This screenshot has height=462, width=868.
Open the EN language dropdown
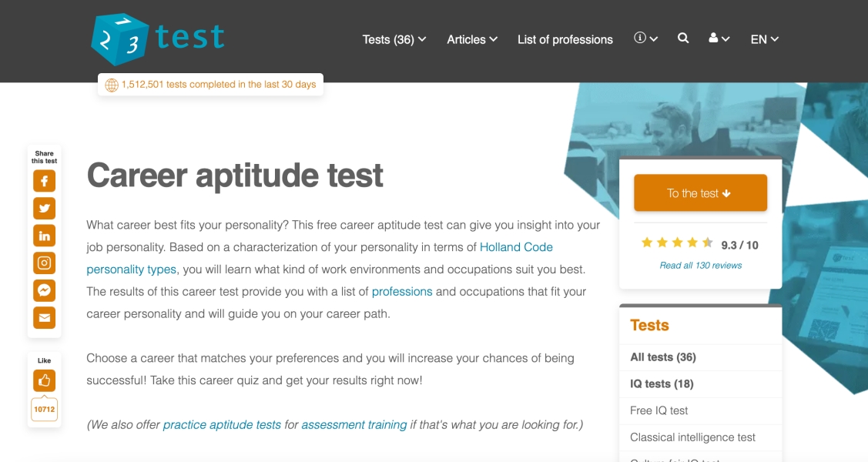coord(764,39)
